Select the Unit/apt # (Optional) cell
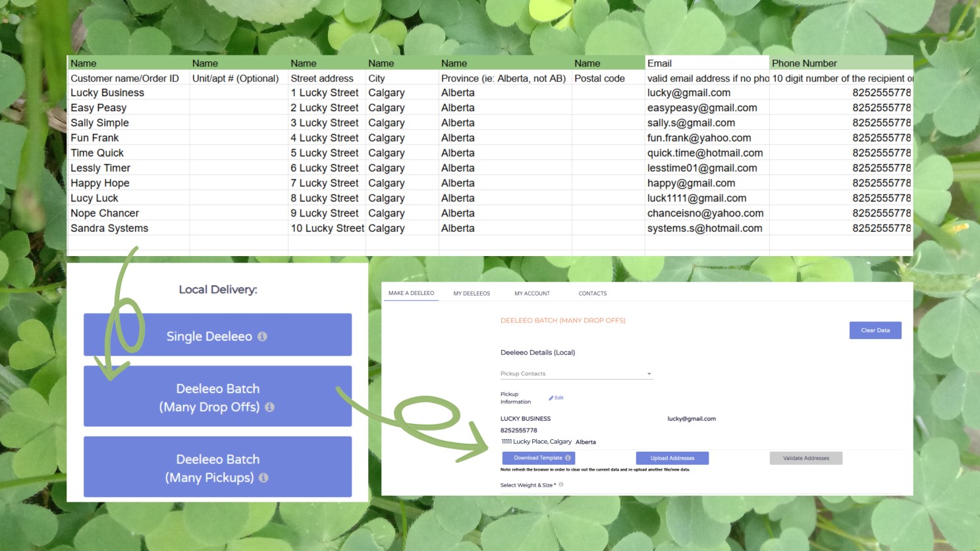The image size is (980, 551). pyautogui.click(x=239, y=78)
